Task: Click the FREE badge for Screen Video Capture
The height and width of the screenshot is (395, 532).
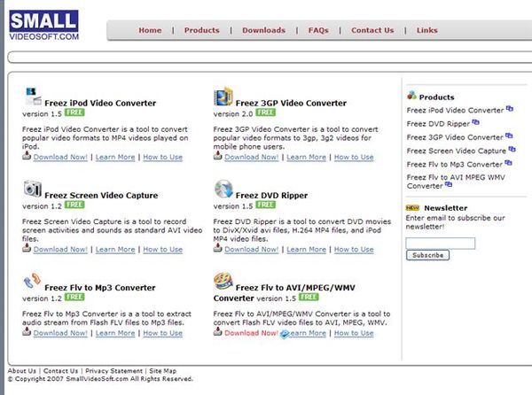Action: point(74,205)
